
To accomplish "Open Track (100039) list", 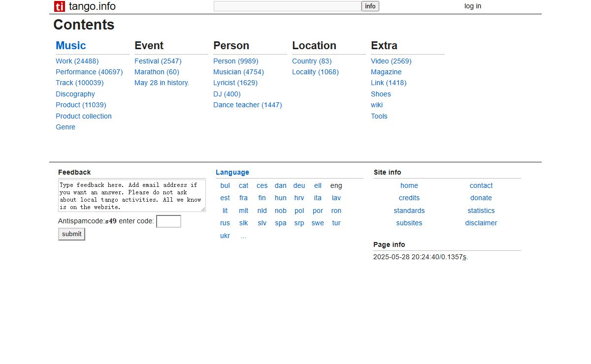I will pos(80,83).
